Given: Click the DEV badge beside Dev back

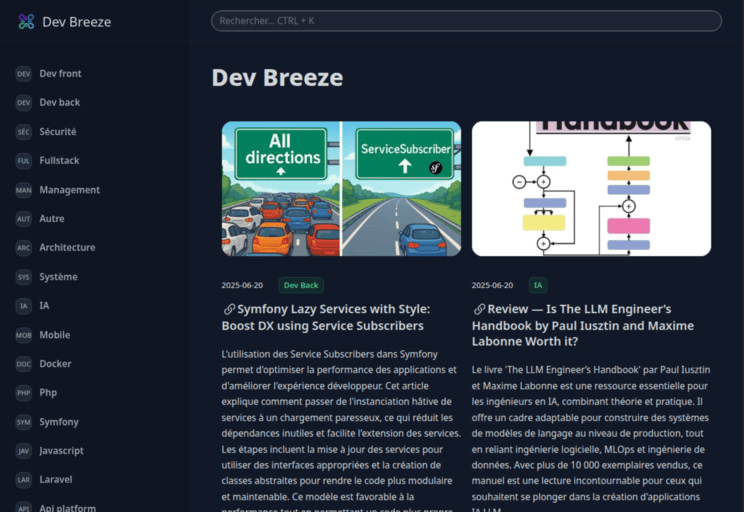Looking at the screenshot, I should tap(23, 102).
